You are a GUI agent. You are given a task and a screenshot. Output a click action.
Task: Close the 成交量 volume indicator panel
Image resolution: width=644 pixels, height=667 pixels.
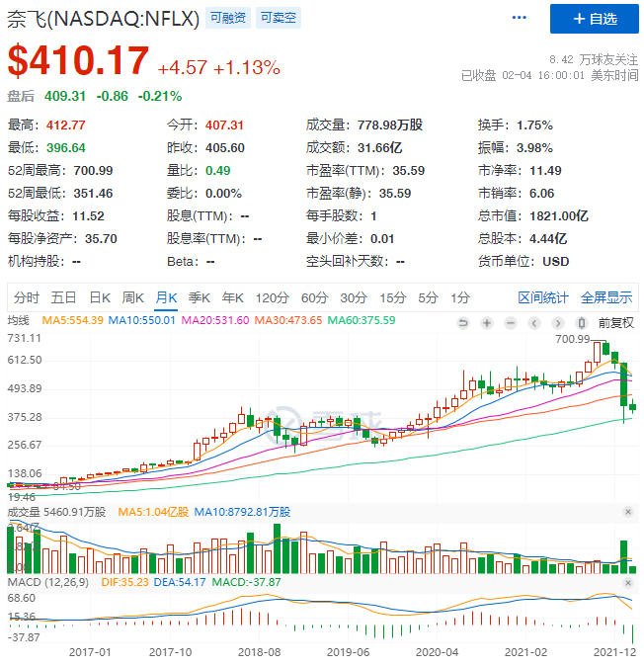[628, 512]
